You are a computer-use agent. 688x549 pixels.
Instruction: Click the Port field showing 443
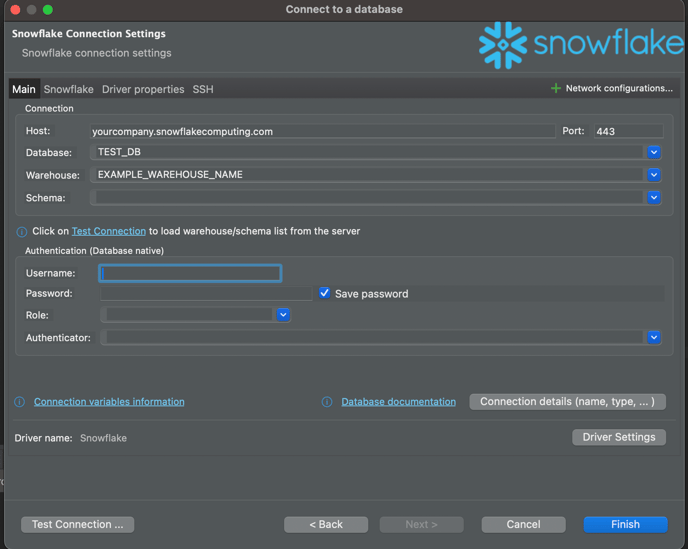pyautogui.click(x=628, y=131)
